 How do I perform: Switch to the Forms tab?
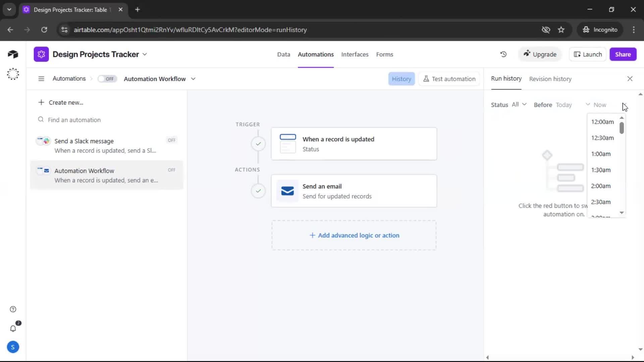pyautogui.click(x=384, y=54)
